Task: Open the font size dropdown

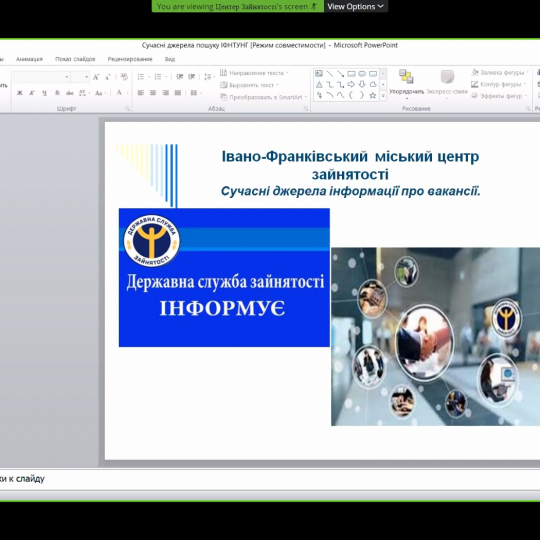Action: tap(86, 77)
